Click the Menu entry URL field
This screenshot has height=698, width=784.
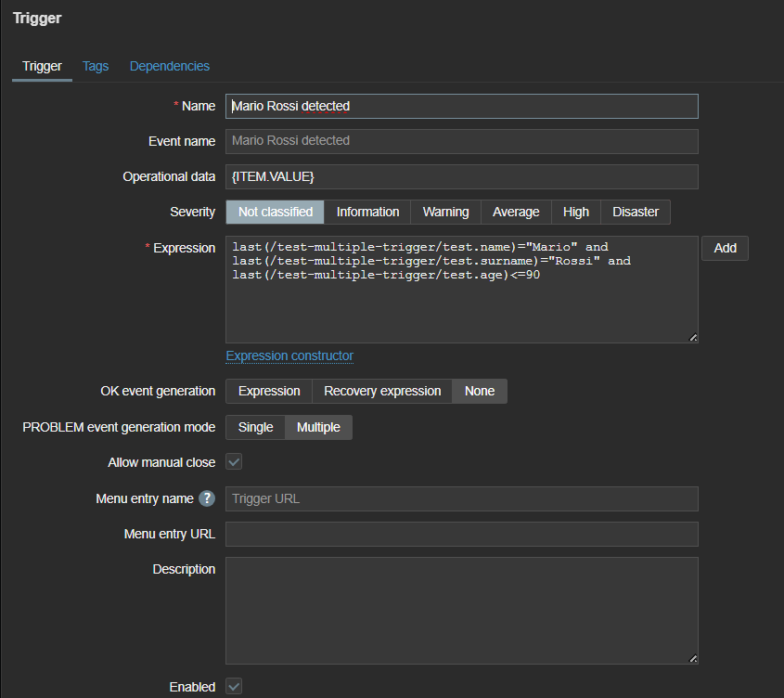tap(461, 534)
